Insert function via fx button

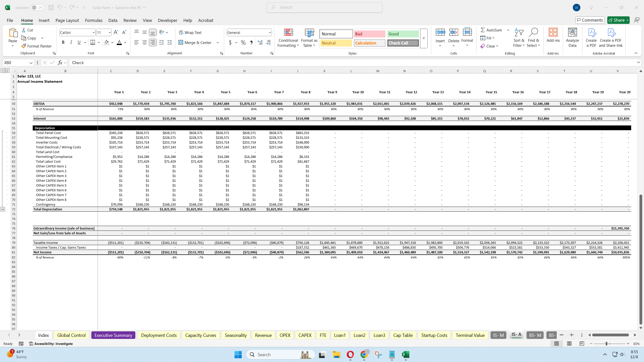click(x=60, y=63)
